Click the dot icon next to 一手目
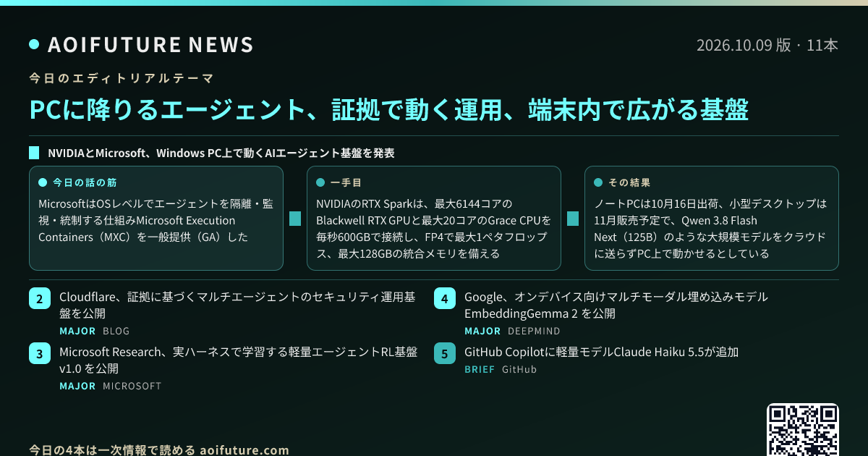868x456 pixels. pos(320,182)
